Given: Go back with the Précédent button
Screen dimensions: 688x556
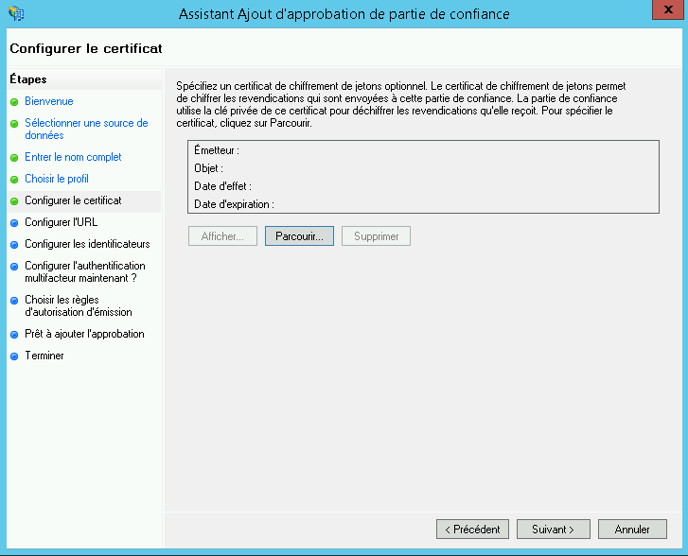Looking at the screenshot, I should [x=473, y=529].
